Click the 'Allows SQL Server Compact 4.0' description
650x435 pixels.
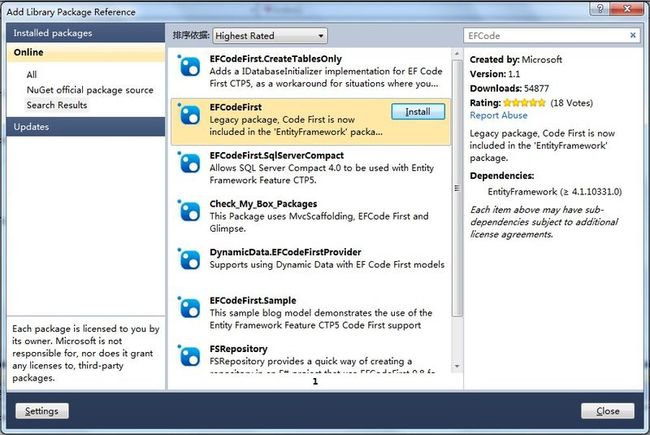point(322,174)
